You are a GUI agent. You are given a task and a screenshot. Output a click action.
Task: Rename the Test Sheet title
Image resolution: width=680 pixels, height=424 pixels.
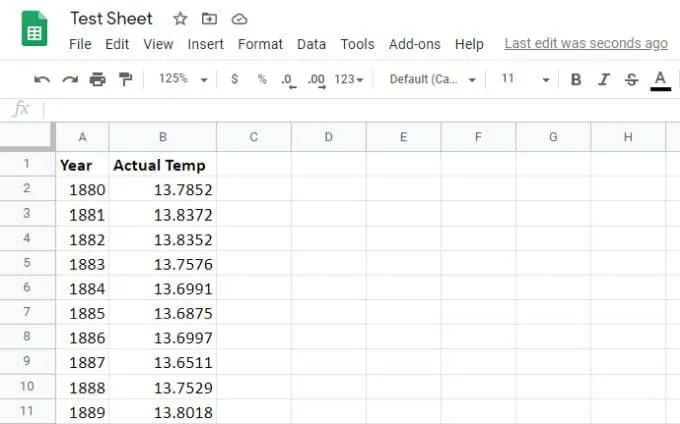111,19
